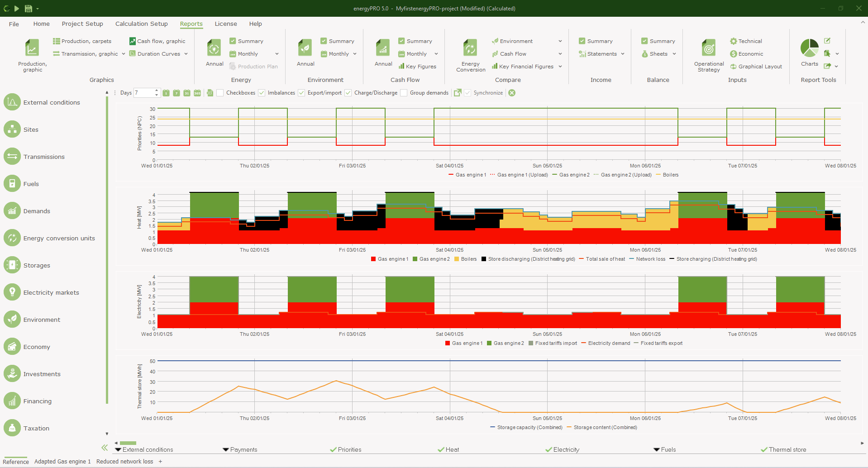This screenshot has height=468, width=868.
Task: Toggle the Imbalances checkbox
Action: click(x=262, y=93)
